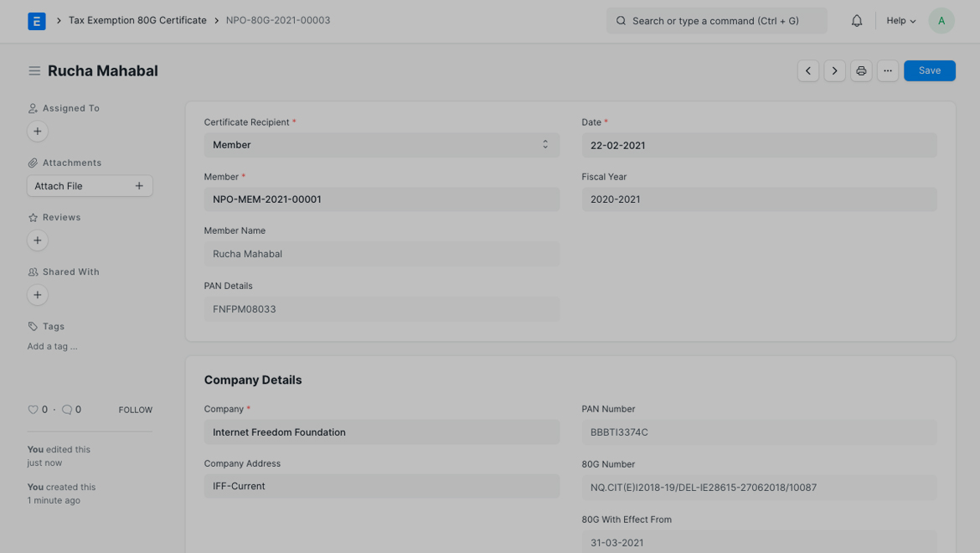Follow this document

135,410
